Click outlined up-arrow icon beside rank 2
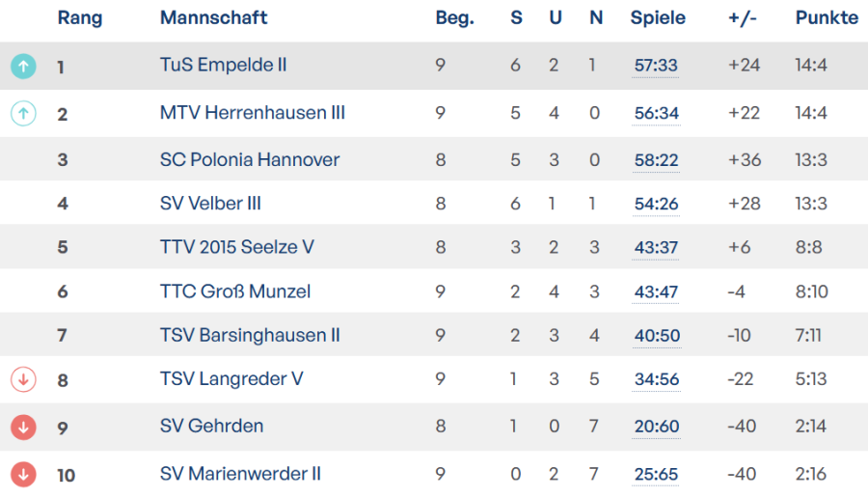Image resolution: width=868 pixels, height=498 pixels. [x=23, y=114]
